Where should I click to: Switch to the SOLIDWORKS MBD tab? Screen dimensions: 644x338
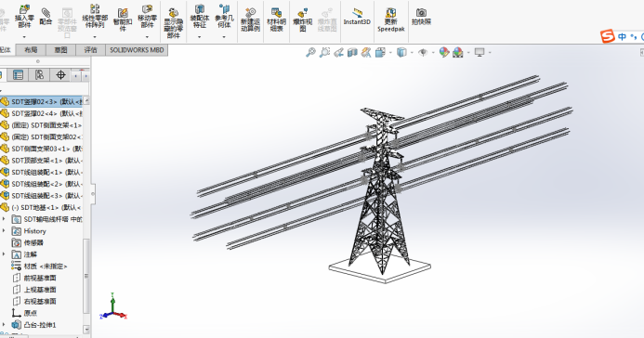pos(137,50)
